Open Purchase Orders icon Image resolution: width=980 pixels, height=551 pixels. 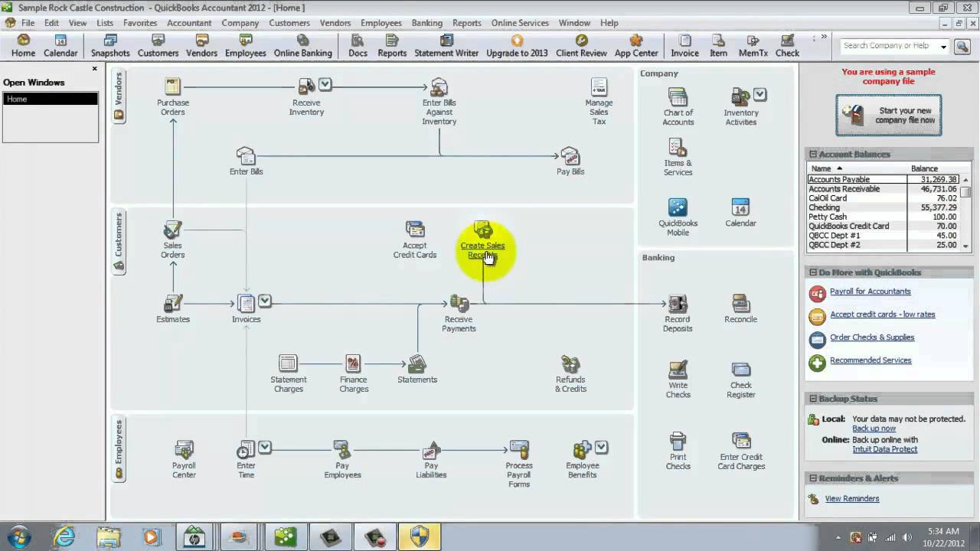(x=173, y=87)
